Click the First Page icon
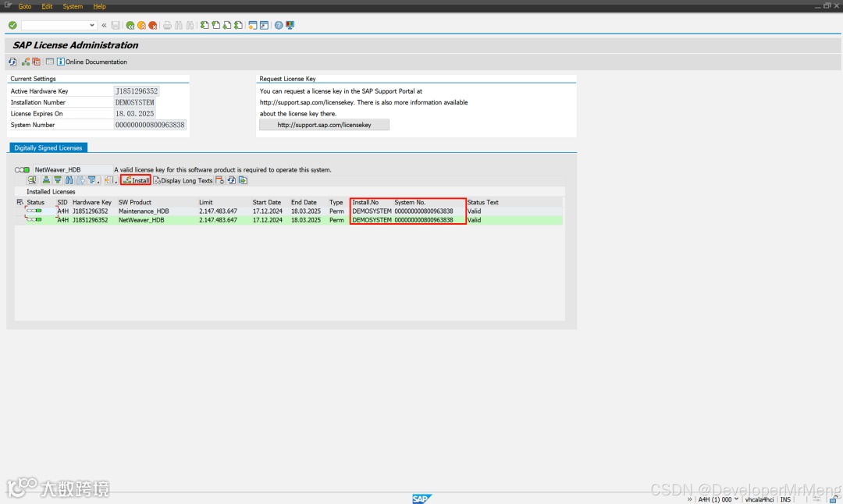Viewport: 843px width, 504px height. [x=205, y=25]
